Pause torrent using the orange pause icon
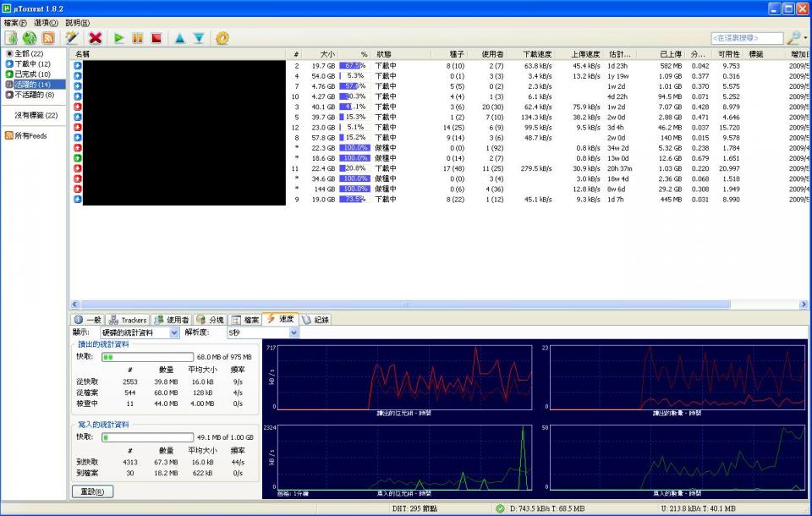 [x=138, y=38]
